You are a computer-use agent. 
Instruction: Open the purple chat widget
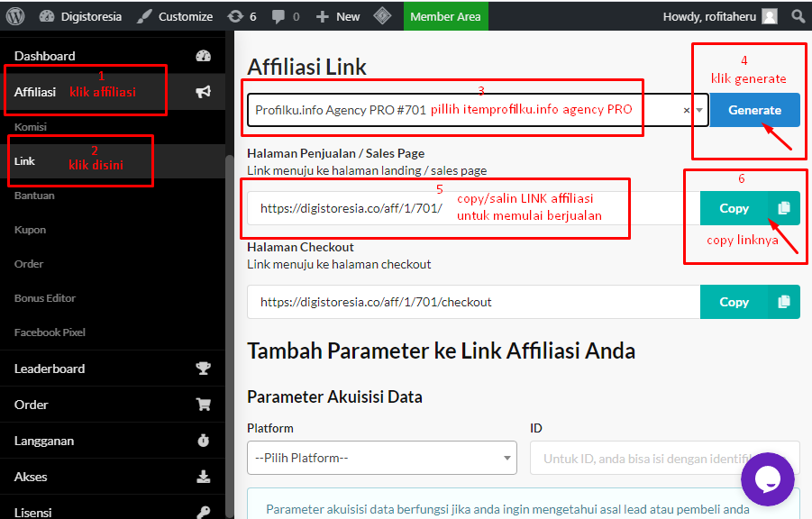[768, 479]
